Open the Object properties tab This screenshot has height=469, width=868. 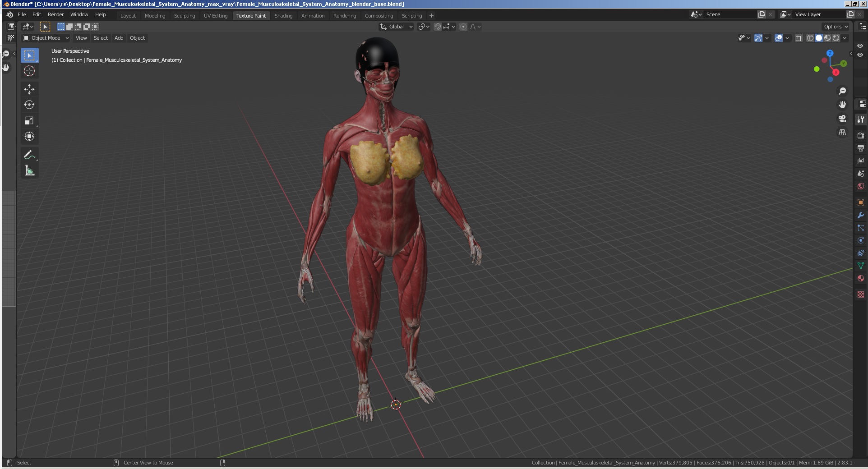pos(861,202)
